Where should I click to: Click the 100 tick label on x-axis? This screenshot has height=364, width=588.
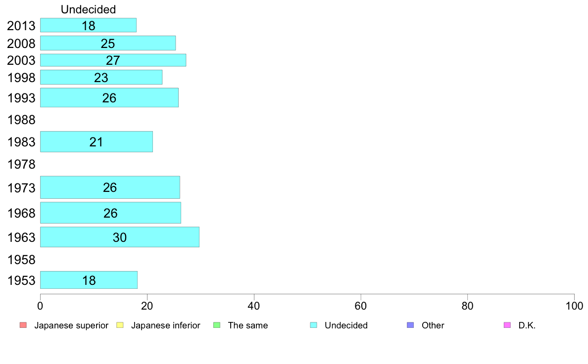[574, 306]
